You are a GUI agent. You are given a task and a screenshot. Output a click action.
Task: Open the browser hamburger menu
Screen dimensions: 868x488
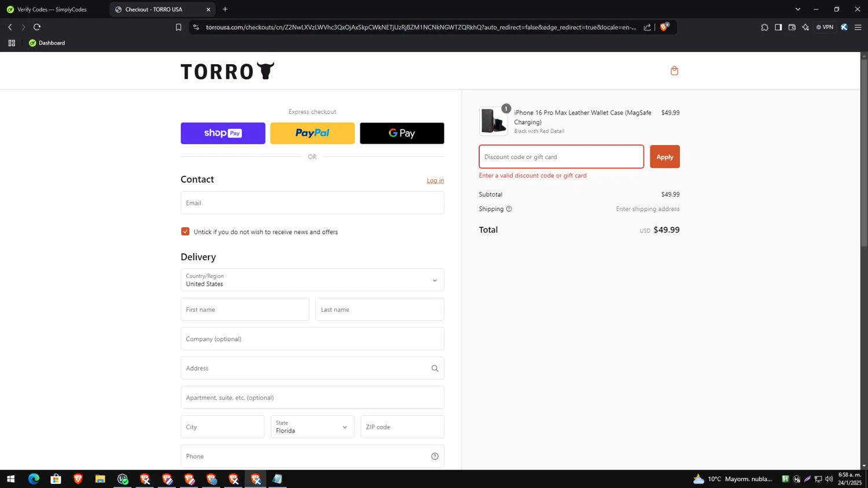(858, 27)
